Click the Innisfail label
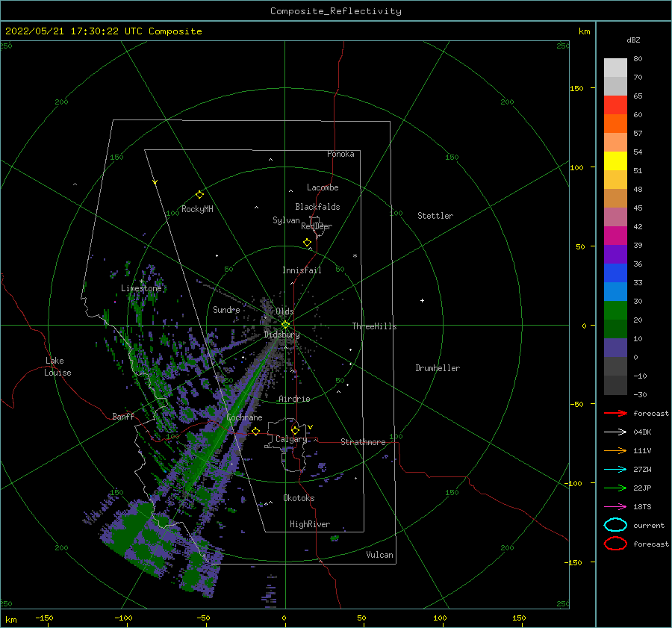 click(x=302, y=270)
